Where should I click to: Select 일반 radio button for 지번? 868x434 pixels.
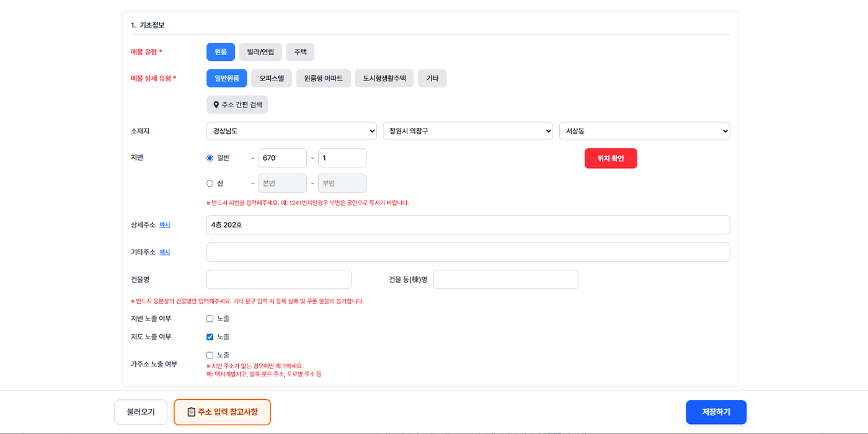(x=210, y=158)
